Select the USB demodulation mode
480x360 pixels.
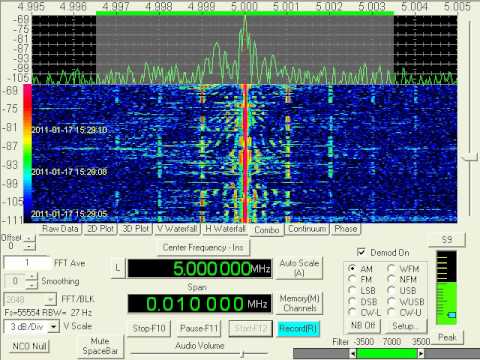tap(391, 290)
